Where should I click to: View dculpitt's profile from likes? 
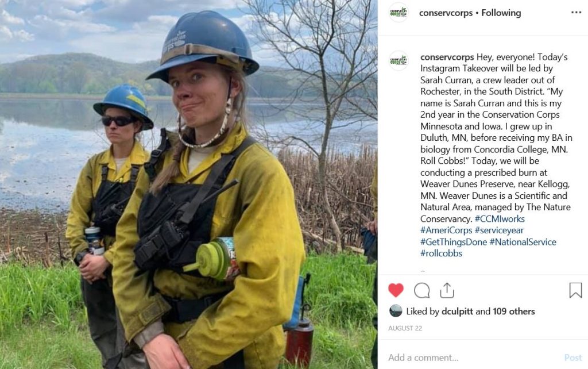pyautogui.click(x=457, y=311)
